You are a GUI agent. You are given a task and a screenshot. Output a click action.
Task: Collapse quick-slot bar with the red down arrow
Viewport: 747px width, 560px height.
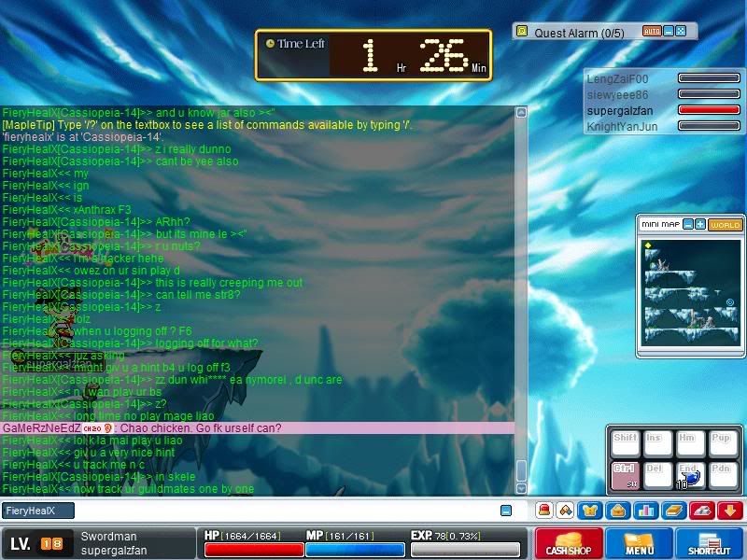(729, 511)
